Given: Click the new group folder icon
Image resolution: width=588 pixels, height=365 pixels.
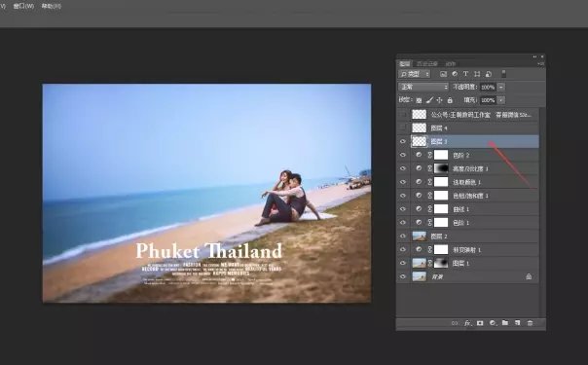Looking at the screenshot, I should 505,322.
